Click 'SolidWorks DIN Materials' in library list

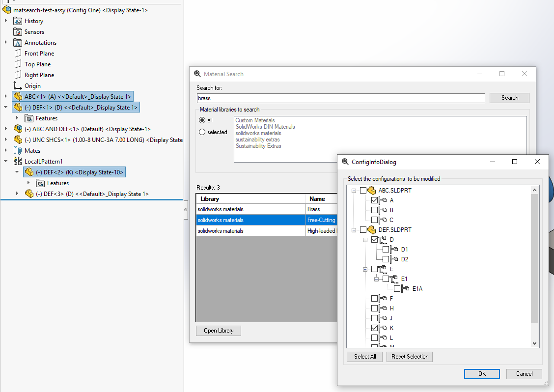(x=265, y=127)
